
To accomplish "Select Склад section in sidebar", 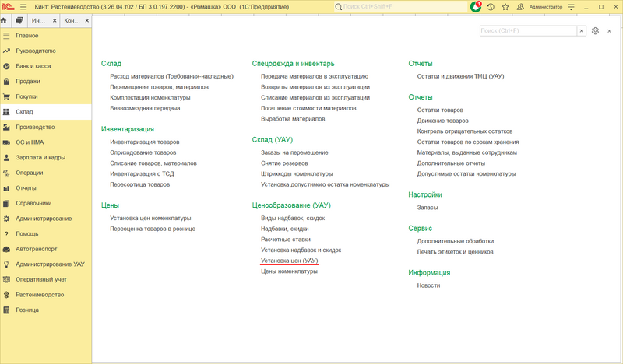I will click(x=46, y=111).
